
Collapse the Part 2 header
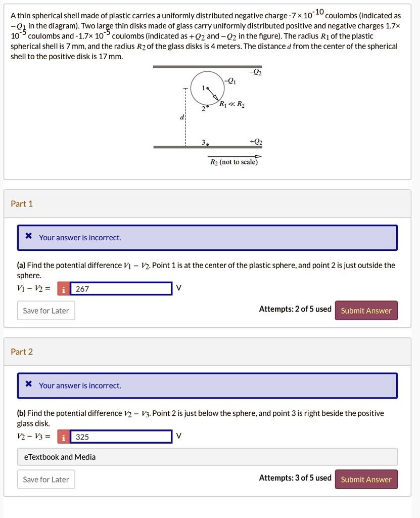207,352
